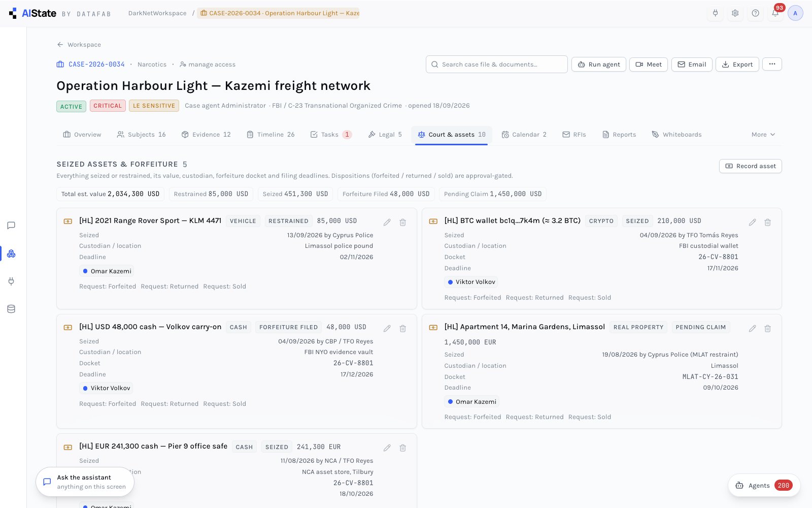Expand the More tabs dropdown
This screenshot has height=508, width=812.
coord(763,135)
